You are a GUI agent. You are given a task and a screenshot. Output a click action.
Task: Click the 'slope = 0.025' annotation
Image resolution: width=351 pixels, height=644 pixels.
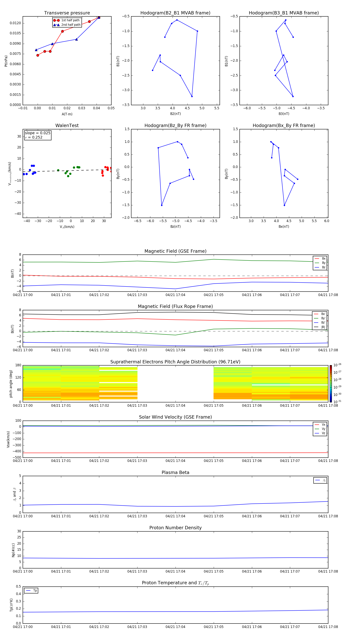(37, 133)
